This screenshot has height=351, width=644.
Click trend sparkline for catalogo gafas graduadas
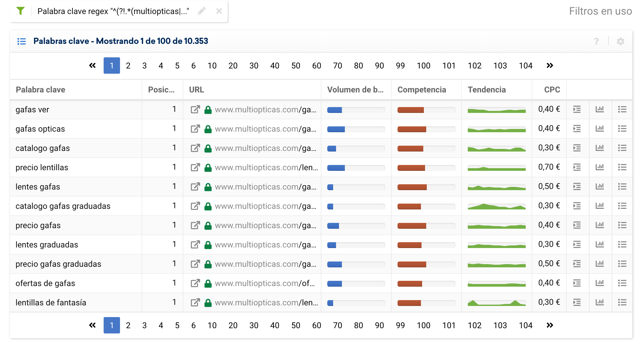coord(497,207)
